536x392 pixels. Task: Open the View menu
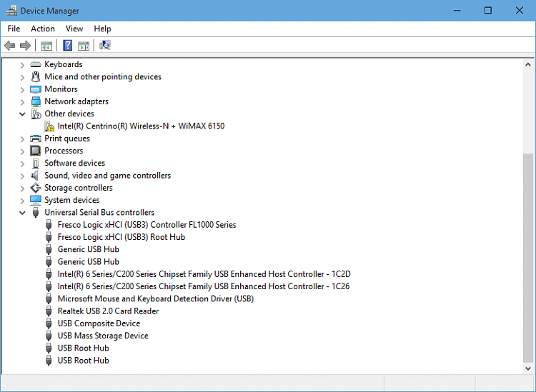74,29
